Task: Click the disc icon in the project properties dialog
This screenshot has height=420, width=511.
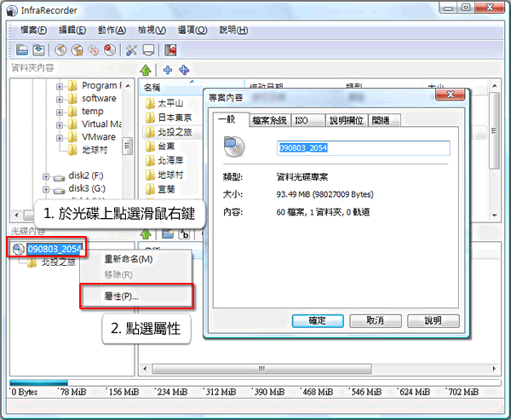Action: click(234, 147)
